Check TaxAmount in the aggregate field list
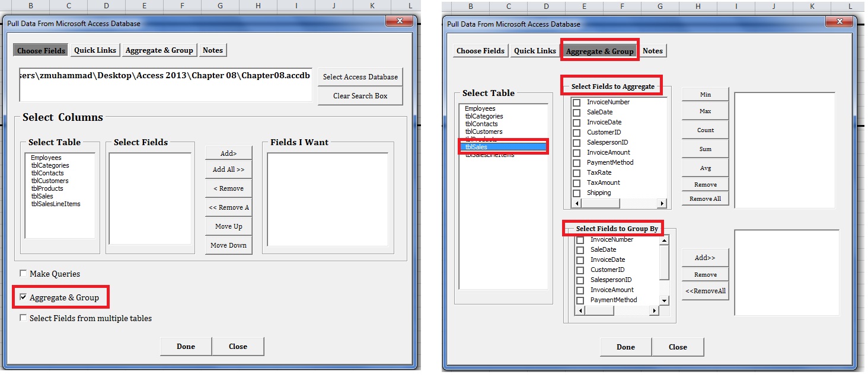 (576, 183)
